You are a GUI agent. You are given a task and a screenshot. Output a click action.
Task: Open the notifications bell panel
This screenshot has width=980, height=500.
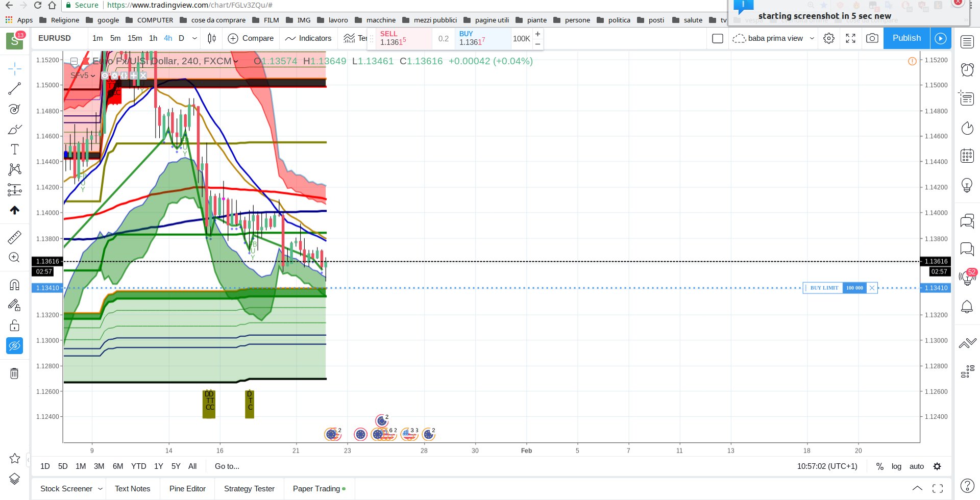pyautogui.click(x=967, y=307)
